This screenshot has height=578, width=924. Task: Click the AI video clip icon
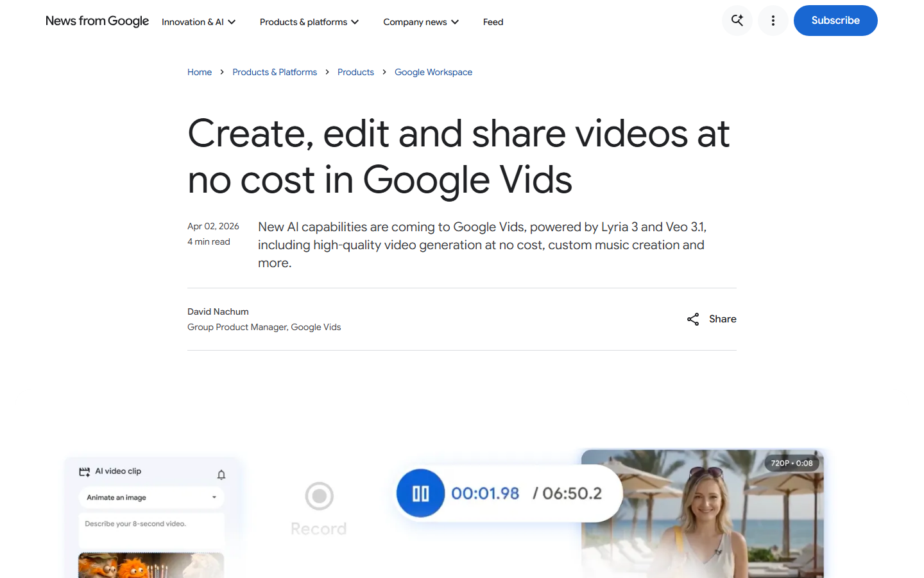click(85, 472)
